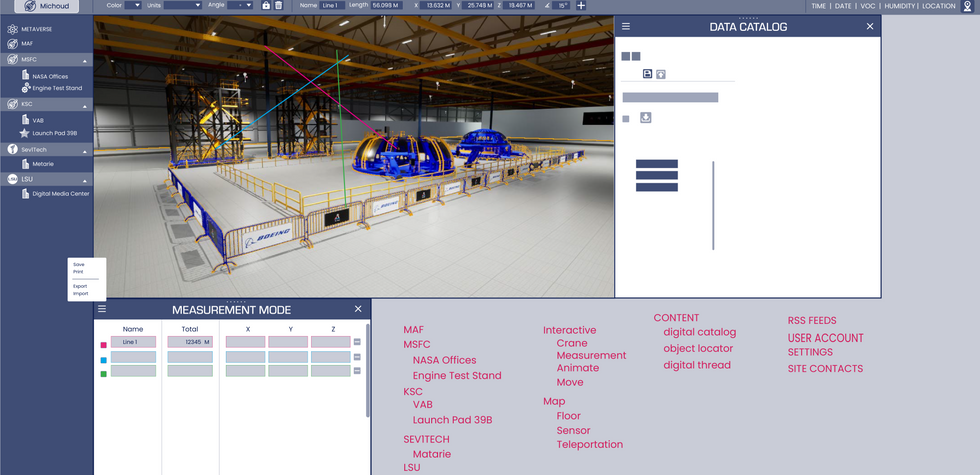Click the Metarie building icon
The image size is (980, 475).
26,164
